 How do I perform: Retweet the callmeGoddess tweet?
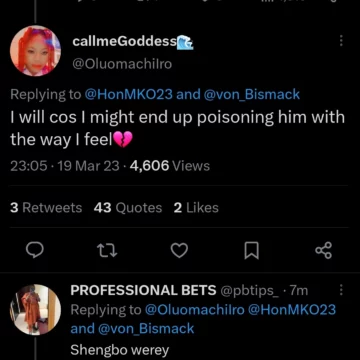[107, 251]
